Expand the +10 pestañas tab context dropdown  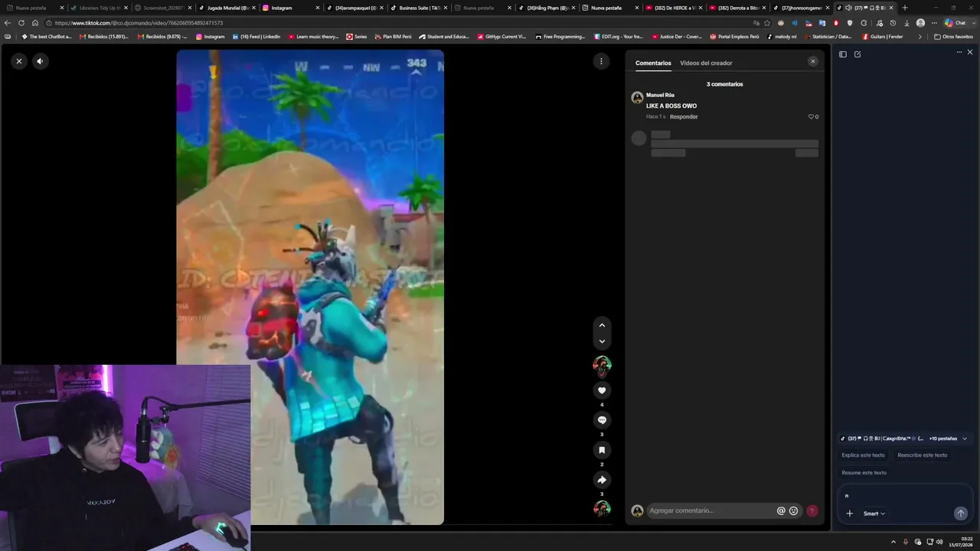tap(947, 439)
